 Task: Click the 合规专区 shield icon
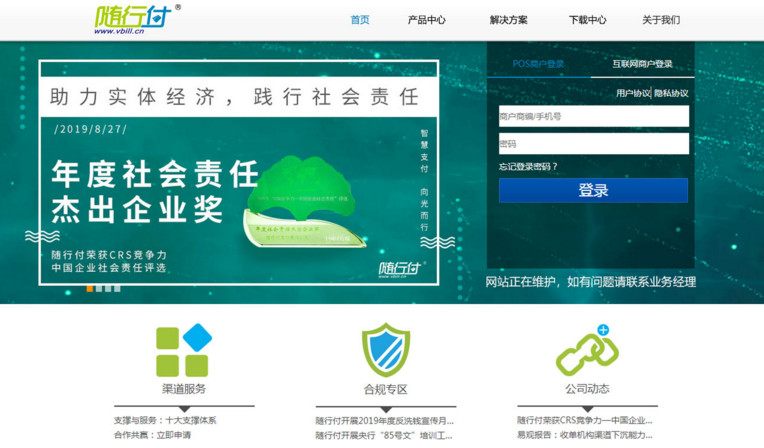coord(385,350)
